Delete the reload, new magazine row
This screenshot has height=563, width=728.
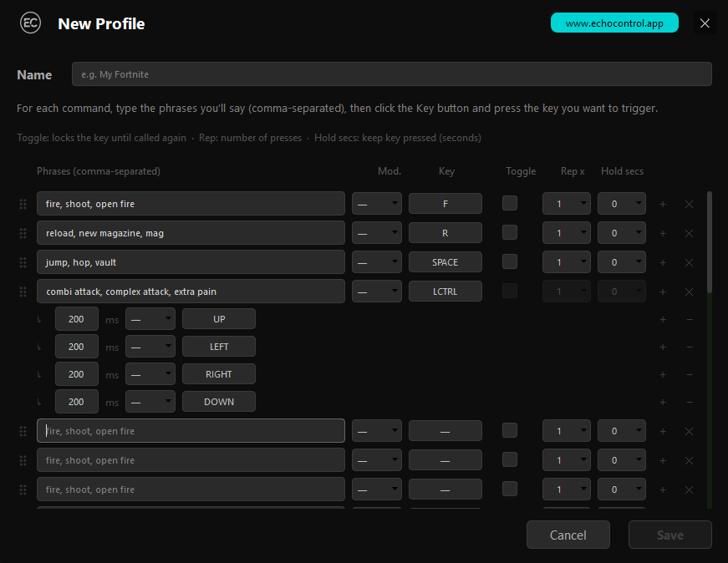pyautogui.click(x=689, y=233)
